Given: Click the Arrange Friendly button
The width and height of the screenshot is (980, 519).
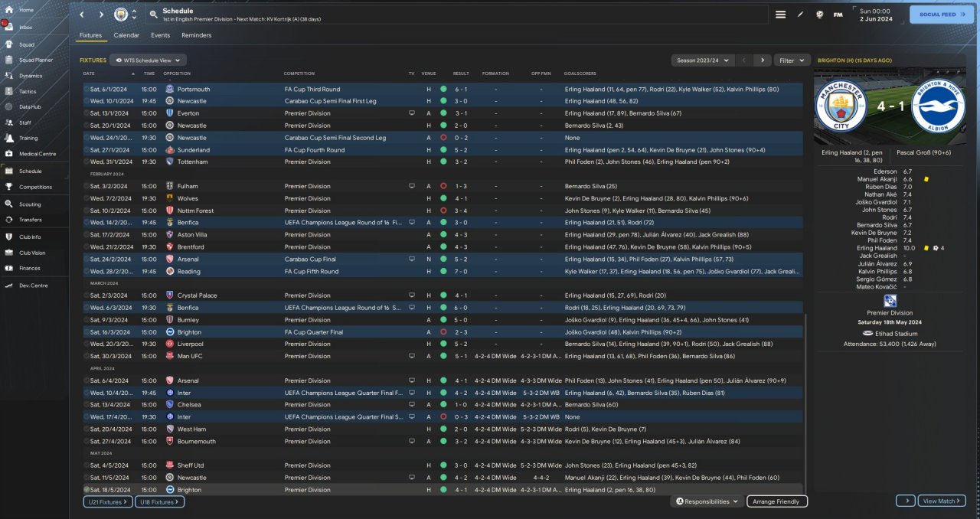Looking at the screenshot, I should 776,501.
